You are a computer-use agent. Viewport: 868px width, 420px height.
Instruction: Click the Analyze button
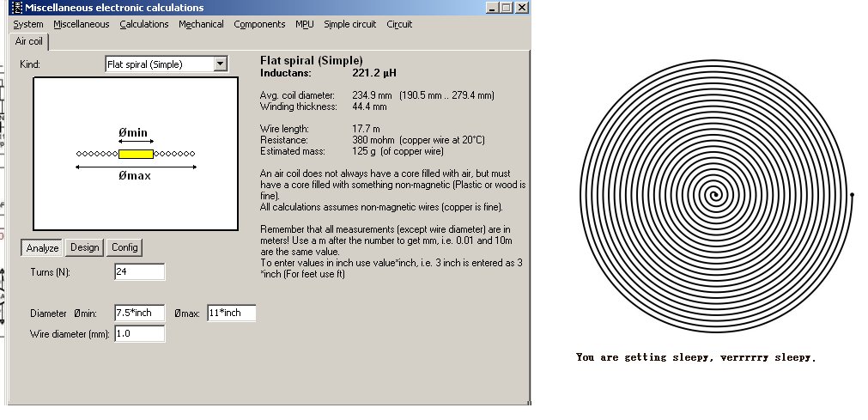tap(42, 247)
